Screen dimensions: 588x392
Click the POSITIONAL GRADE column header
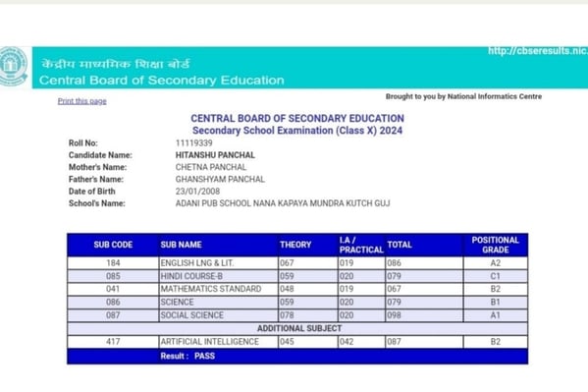click(496, 245)
